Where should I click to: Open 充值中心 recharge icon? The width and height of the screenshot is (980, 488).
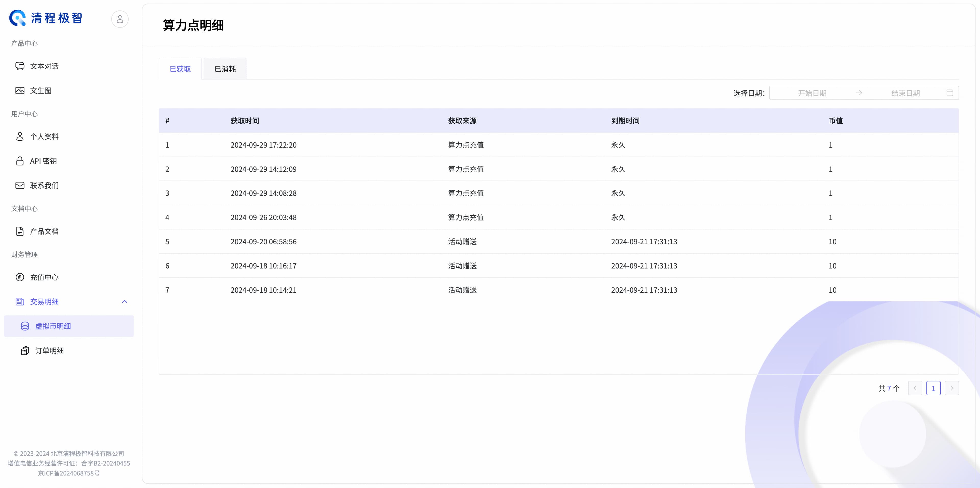20,277
